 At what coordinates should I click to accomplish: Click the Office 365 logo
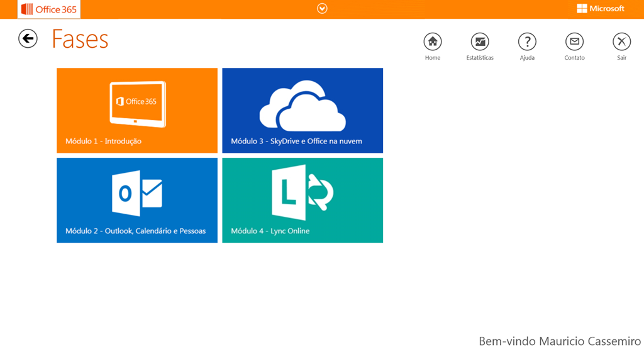click(x=49, y=9)
